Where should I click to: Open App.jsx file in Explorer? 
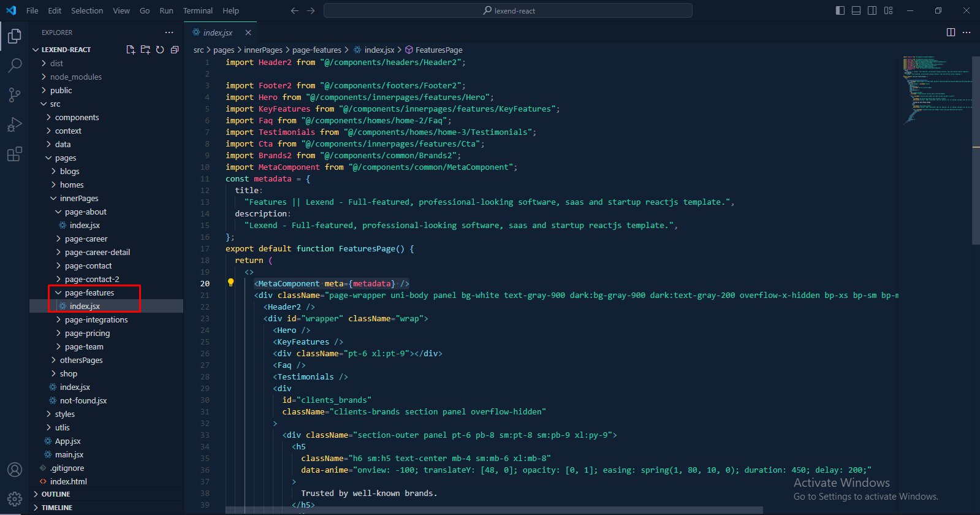pyautogui.click(x=67, y=441)
